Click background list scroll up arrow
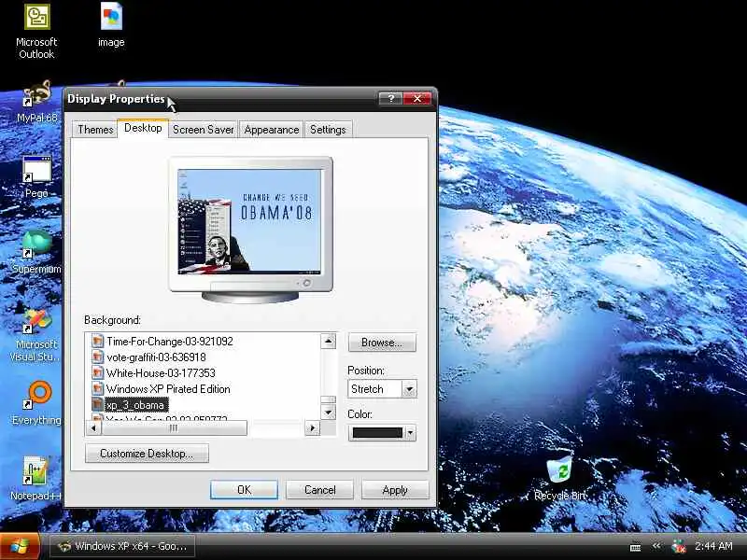 coord(329,341)
